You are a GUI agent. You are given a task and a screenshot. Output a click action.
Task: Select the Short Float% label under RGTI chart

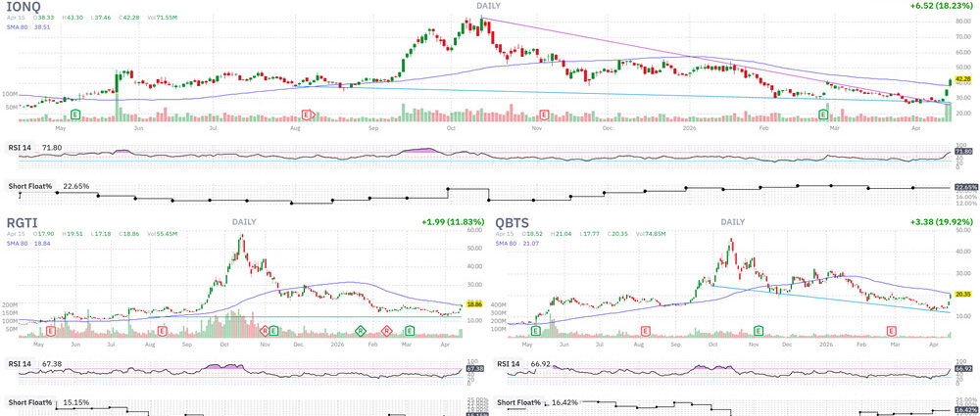coord(30,401)
